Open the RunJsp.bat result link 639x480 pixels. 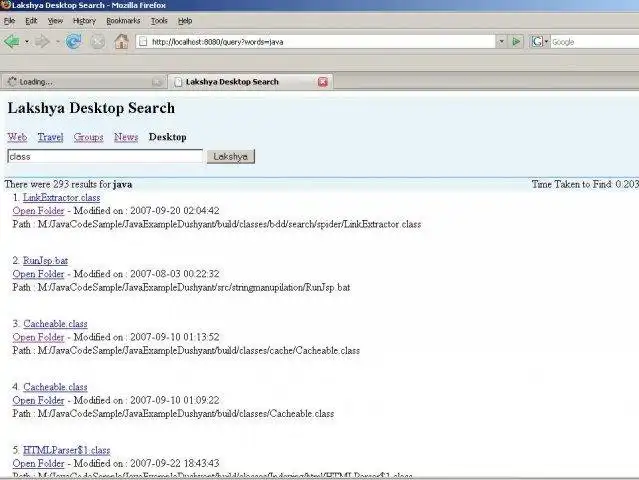coord(45,261)
